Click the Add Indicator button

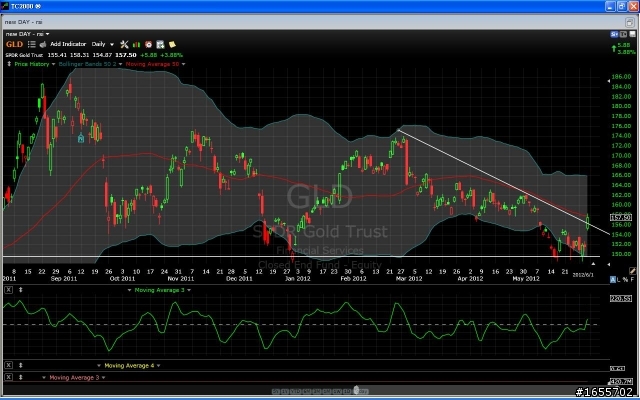tap(68, 44)
